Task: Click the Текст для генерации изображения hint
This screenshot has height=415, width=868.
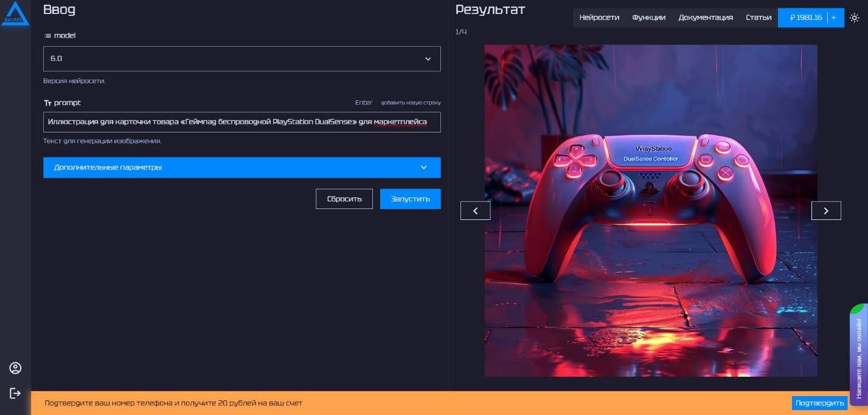Action: tap(102, 141)
